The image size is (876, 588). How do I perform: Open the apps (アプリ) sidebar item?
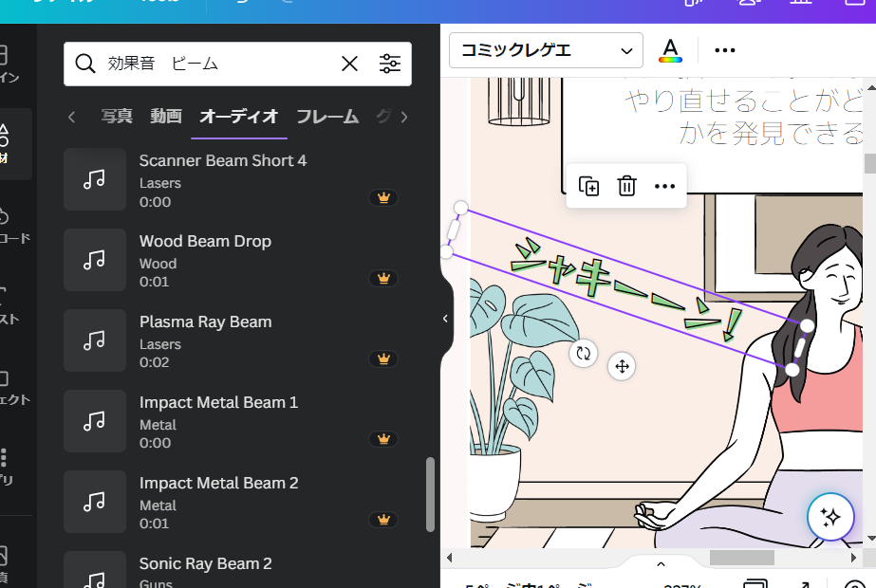point(6,467)
